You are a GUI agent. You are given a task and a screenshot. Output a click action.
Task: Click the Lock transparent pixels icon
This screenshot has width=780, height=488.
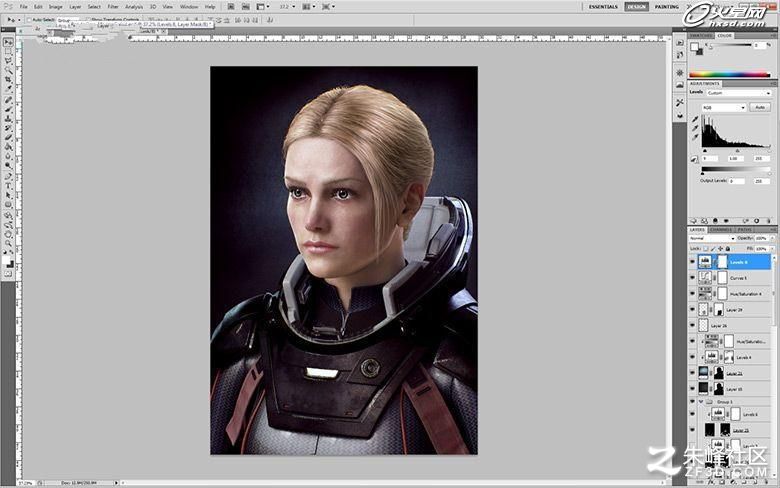click(706, 248)
